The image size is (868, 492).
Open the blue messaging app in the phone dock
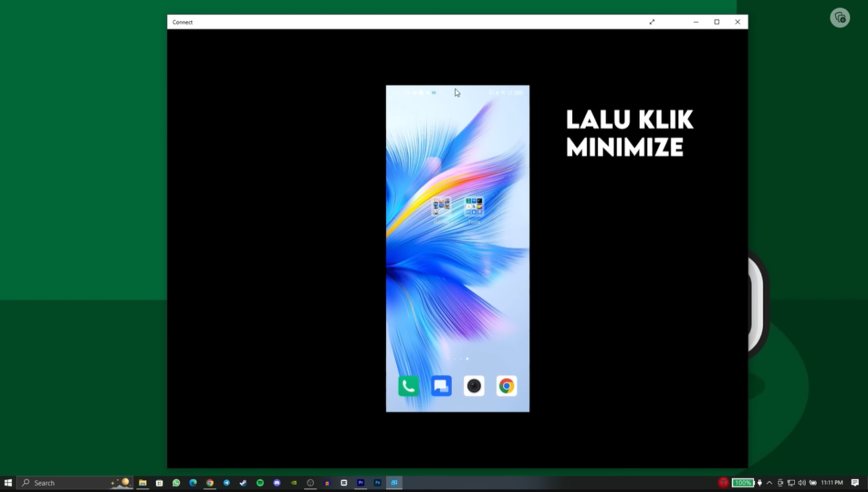click(441, 385)
